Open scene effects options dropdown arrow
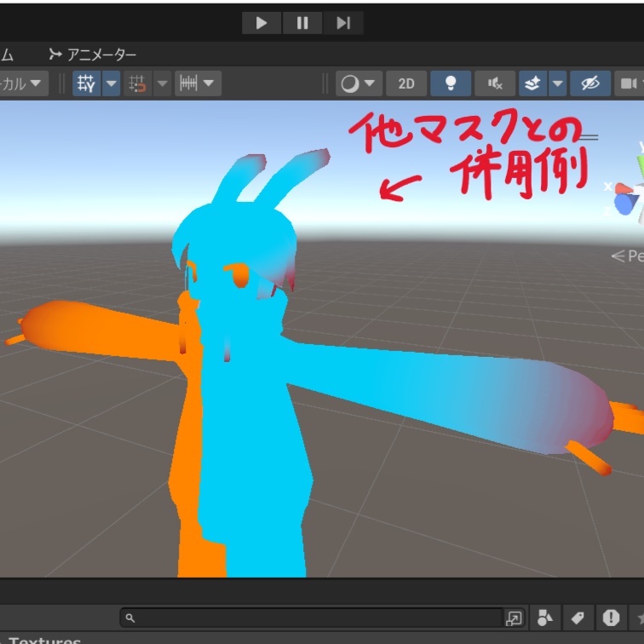644x644 pixels. [x=557, y=83]
